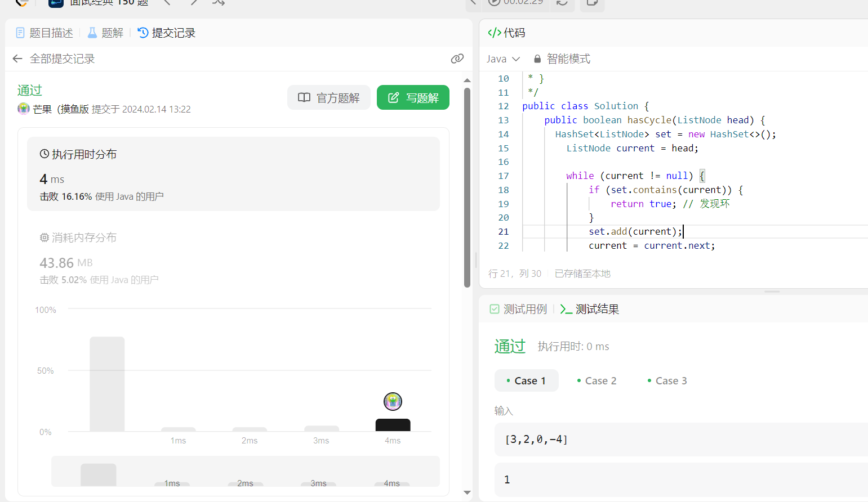Click the code brackets icon beside 代码
Image resolution: width=868 pixels, height=502 pixels.
coord(495,33)
